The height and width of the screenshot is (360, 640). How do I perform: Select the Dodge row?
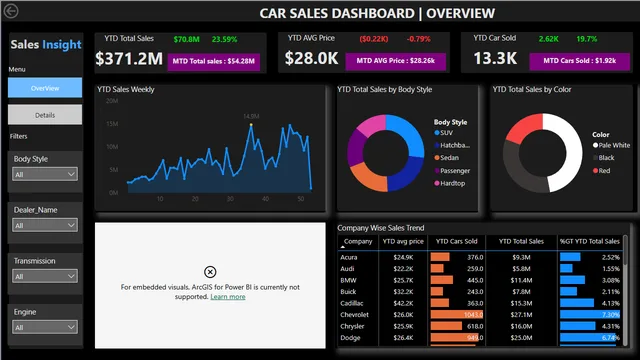point(480,338)
